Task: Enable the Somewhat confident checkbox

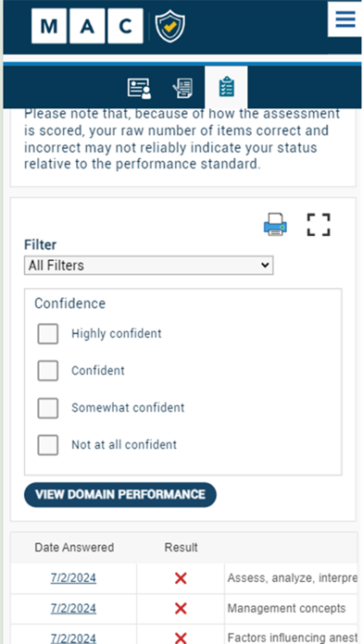Action: [x=47, y=408]
